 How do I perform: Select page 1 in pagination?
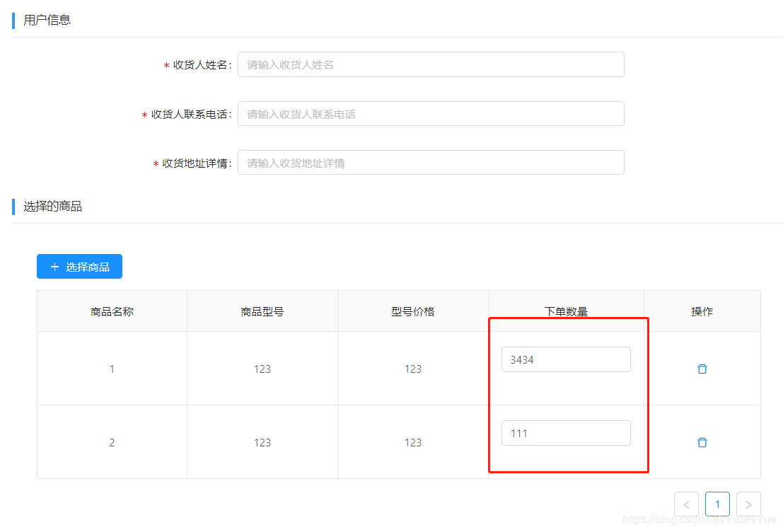click(717, 504)
